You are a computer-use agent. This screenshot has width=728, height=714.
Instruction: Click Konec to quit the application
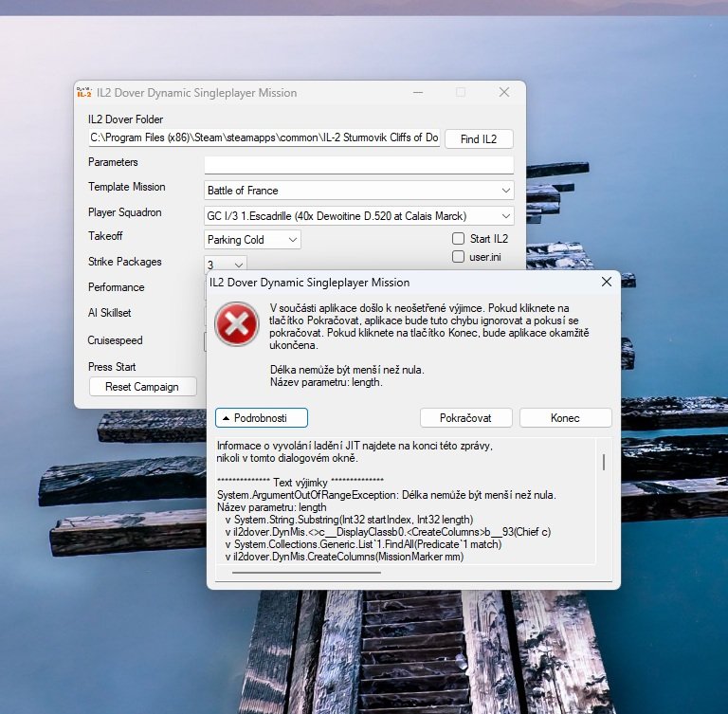coord(565,417)
